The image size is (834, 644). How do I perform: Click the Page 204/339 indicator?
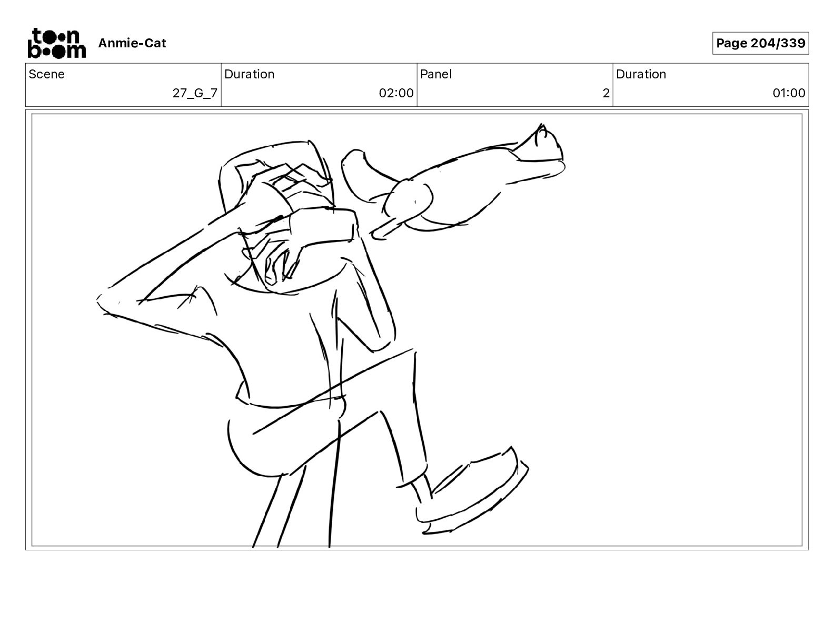(x=760, y=43)
